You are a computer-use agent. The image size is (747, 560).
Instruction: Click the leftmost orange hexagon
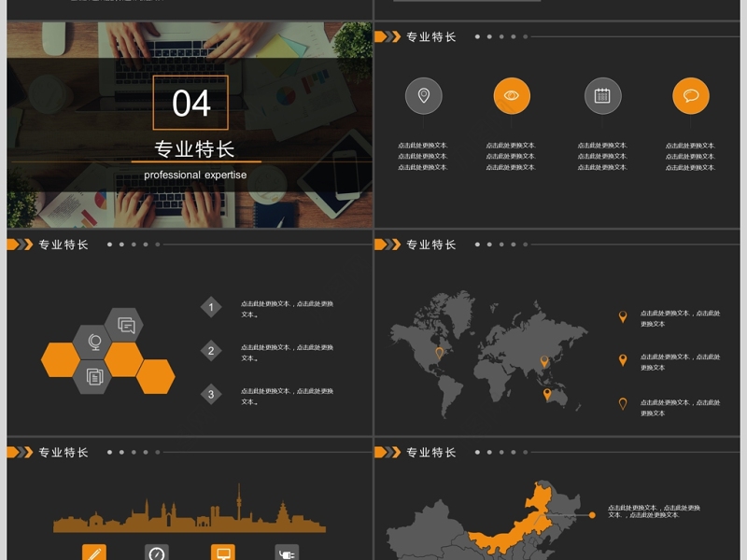point(62,359)
